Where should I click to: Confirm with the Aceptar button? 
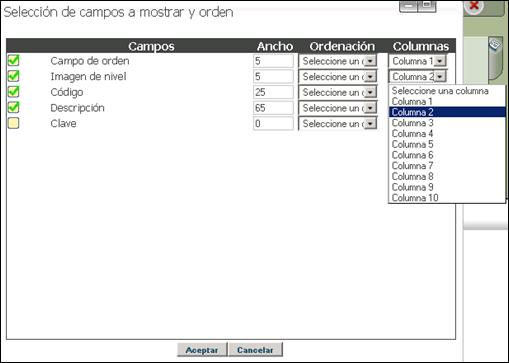coord(202,350)
